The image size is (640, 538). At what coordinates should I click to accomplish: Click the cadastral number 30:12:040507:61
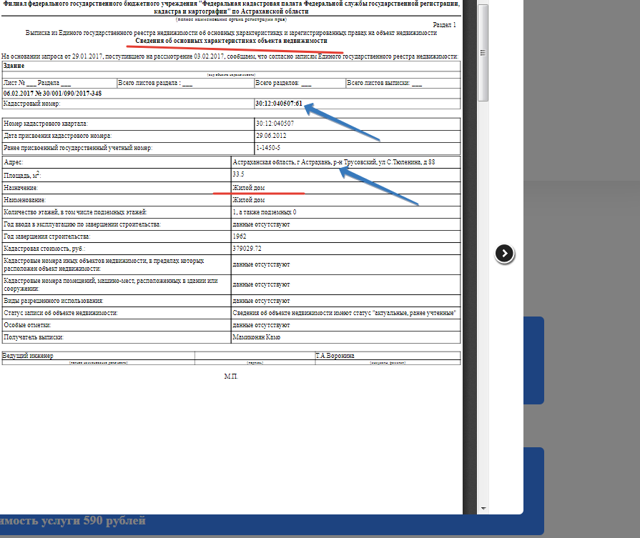pyautogui.click(x=280, y=103)
